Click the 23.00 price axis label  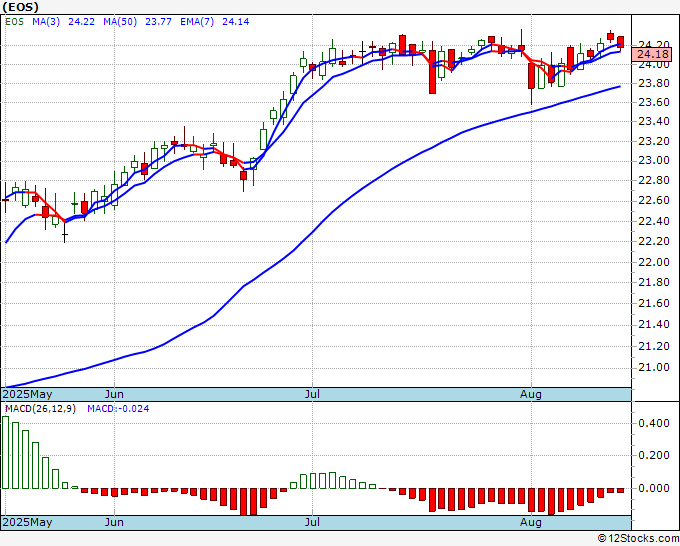(654, 161)
